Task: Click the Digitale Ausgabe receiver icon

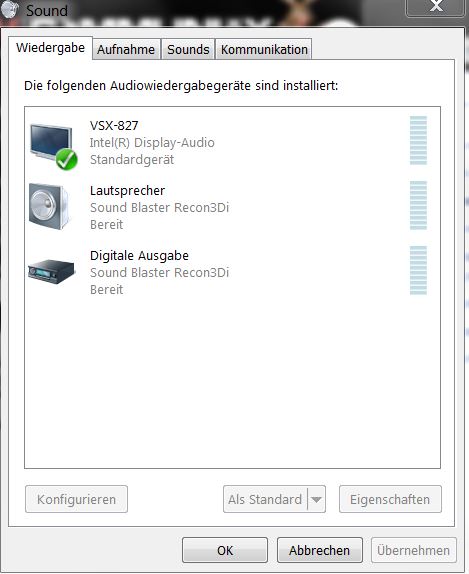Action: (51, 271)
